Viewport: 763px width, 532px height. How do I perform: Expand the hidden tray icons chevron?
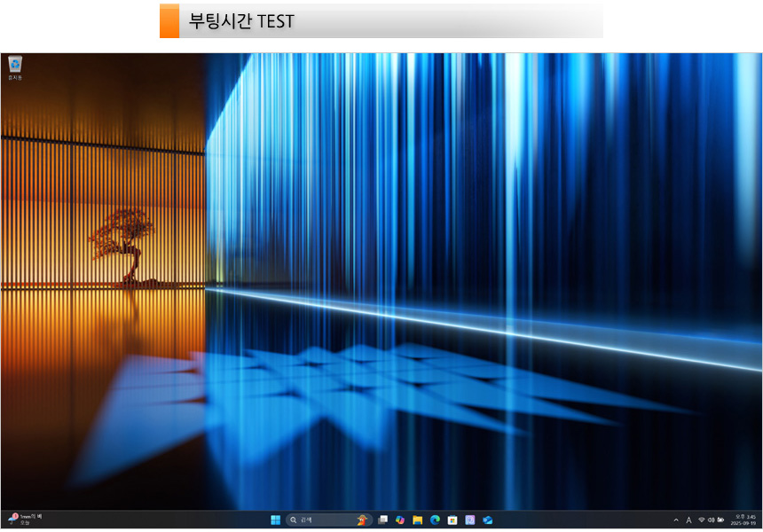pyautogui.click(x=676, y=520)
